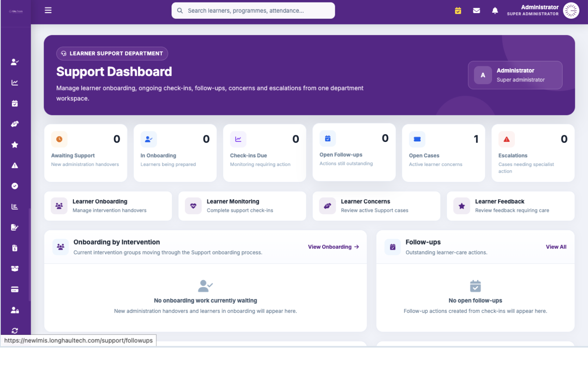Click the Onboarding by Intervention group icon

(60, 247)
